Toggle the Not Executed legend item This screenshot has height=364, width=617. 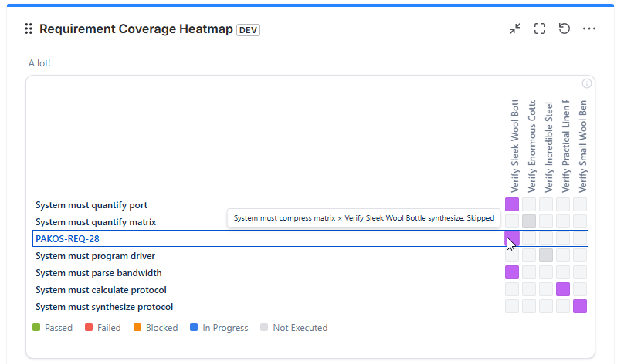coord(293,328)
